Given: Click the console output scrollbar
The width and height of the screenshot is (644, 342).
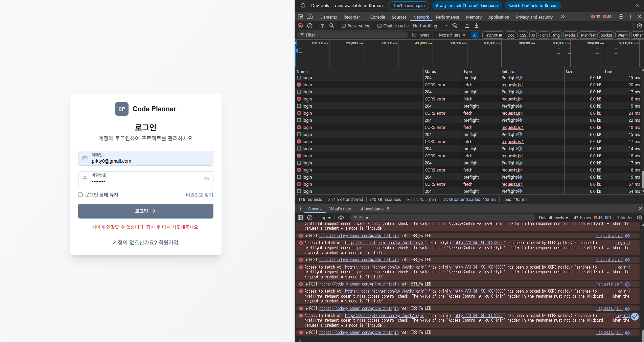Looking at the screenshot, I should coord(643,336).
